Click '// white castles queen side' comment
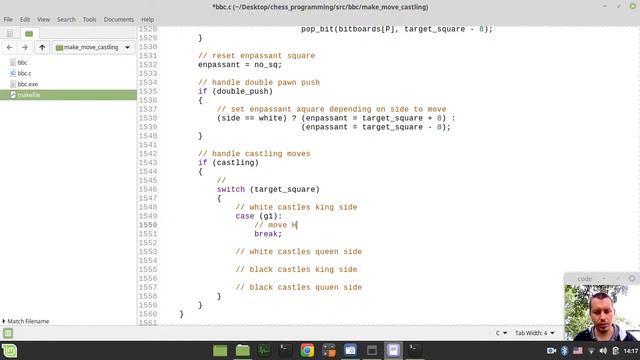 (x=299, y=252)
